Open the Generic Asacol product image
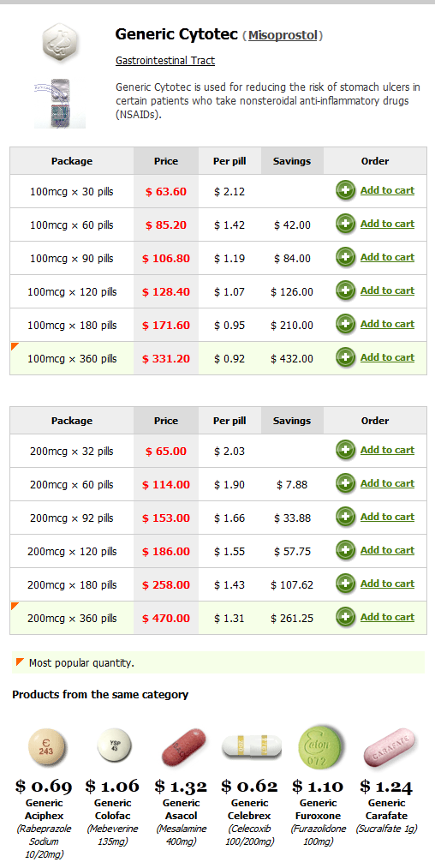 tap(184, 748)
